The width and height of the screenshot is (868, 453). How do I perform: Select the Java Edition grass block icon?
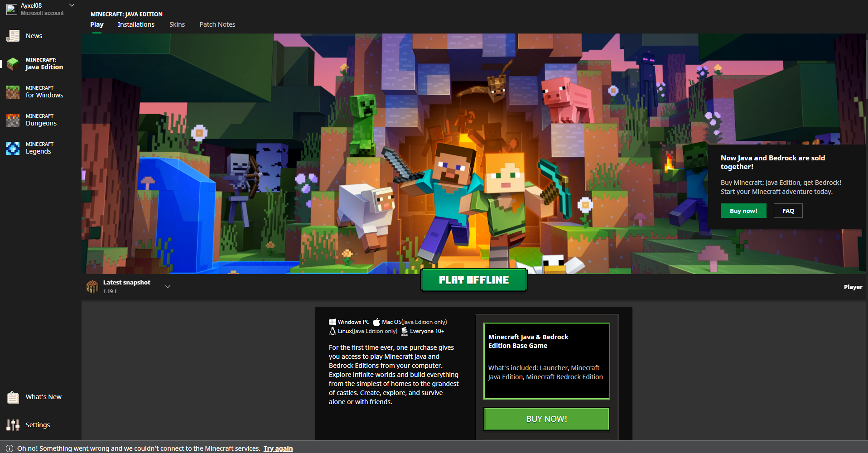point(13,64)
